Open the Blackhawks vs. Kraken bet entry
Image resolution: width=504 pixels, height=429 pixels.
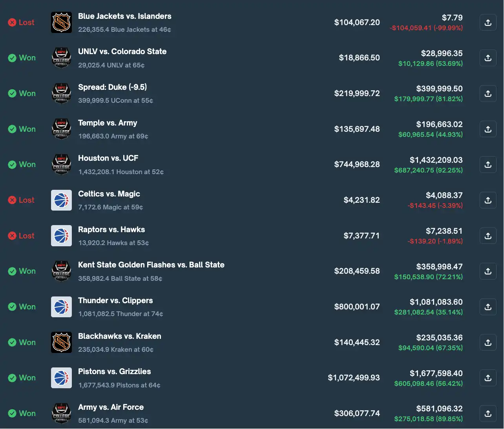coord(119,336)
